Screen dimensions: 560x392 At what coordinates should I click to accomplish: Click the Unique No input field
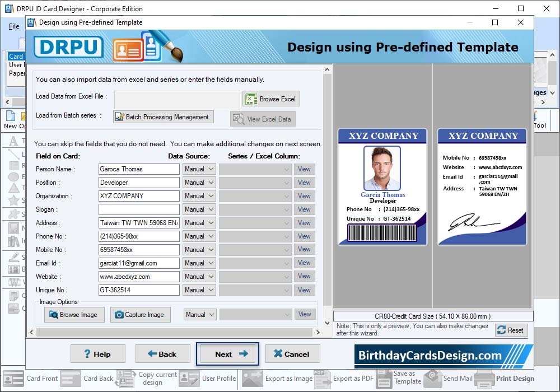(x=139, y=290)
